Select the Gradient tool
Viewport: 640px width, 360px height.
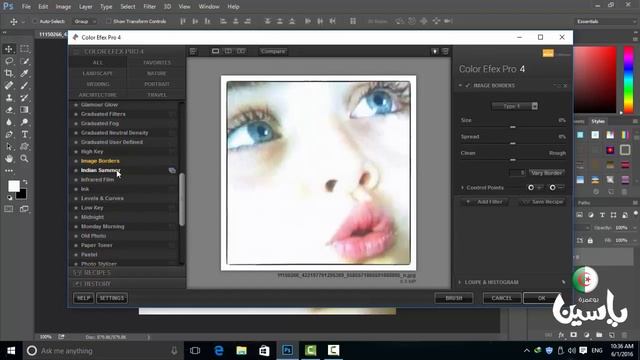[24, 110]
